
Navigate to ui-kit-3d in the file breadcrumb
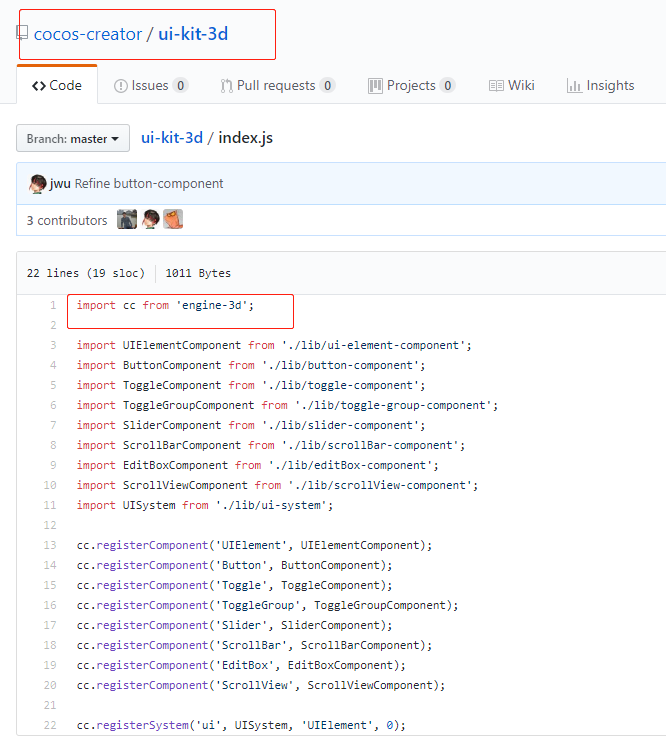tap(172, 138)
